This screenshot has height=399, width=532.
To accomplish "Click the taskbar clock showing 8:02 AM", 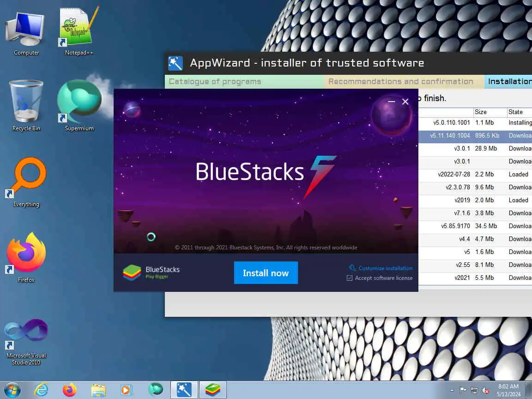I will pos(508,390).
